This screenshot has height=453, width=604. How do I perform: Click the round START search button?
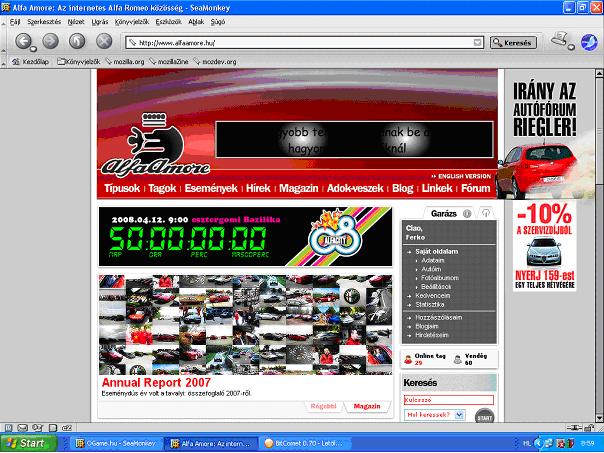(485, 416)
